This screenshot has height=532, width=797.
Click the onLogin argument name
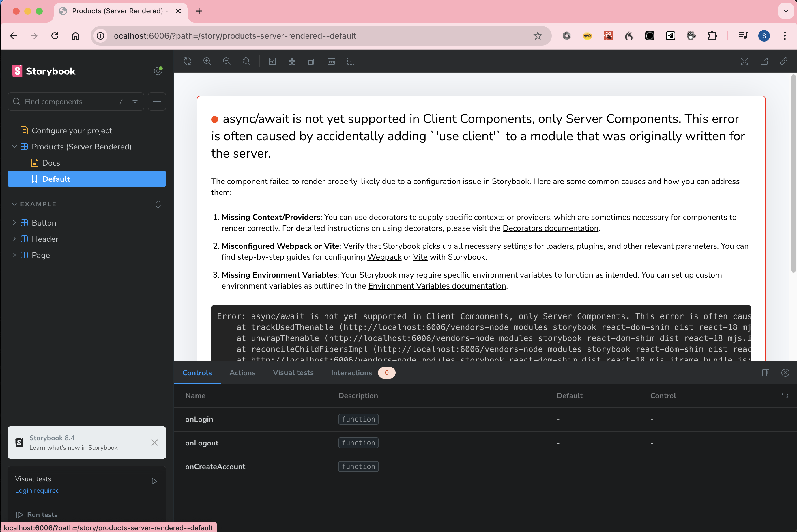(x=199, y=419)
